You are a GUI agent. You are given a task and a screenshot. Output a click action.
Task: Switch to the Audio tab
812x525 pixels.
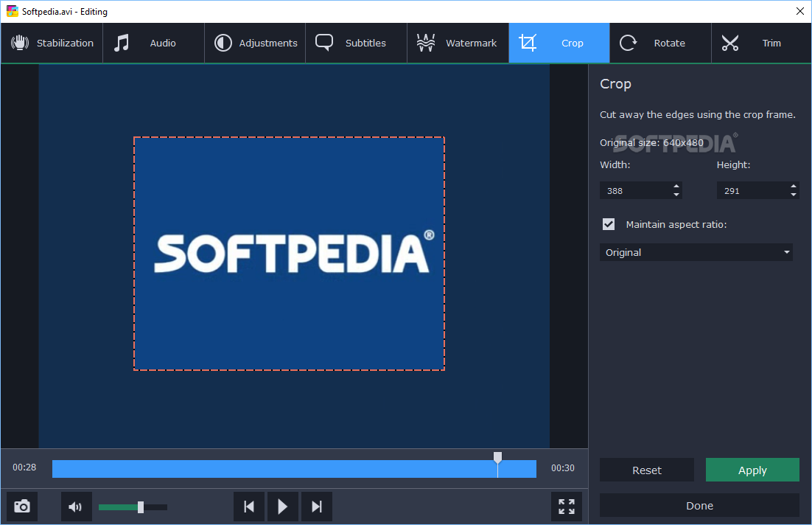coord(153,43)
